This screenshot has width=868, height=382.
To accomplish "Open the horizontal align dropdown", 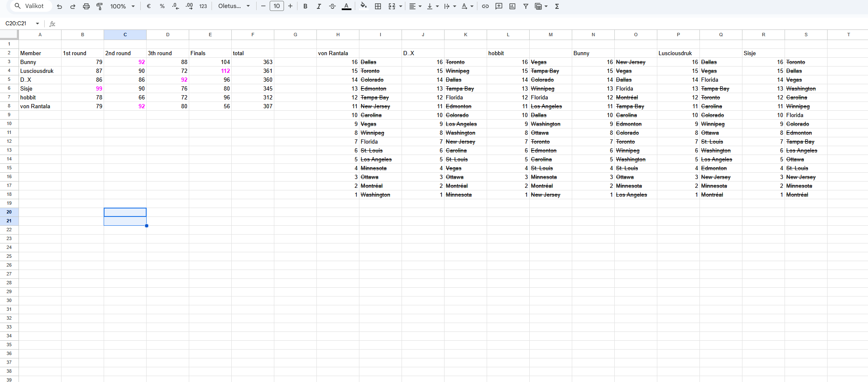I will [415, 6].
